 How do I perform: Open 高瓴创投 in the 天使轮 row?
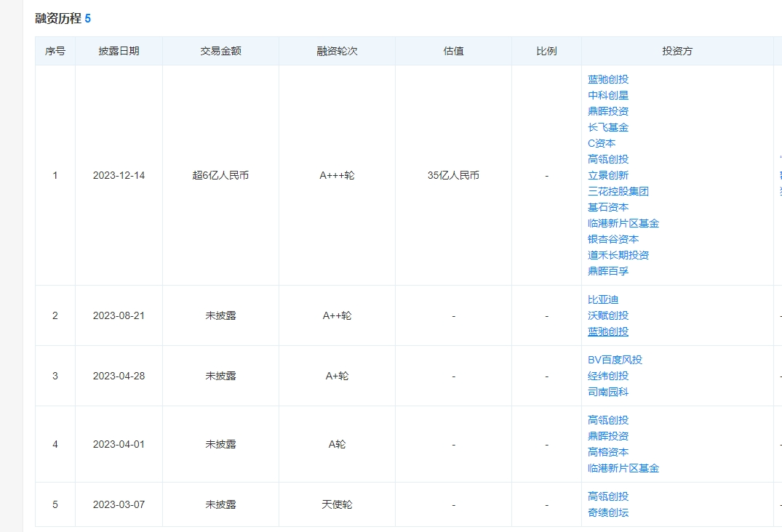pyautogui.click(x=608, y=496)
